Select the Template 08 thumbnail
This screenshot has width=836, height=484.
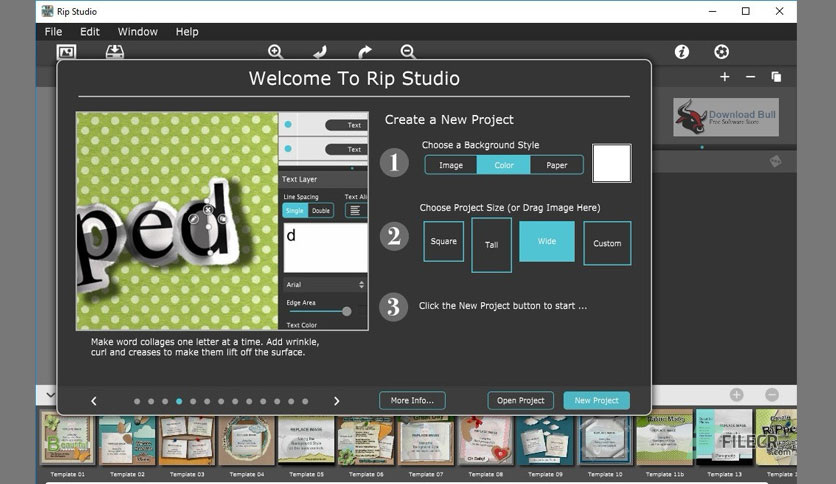click(485, 439)
